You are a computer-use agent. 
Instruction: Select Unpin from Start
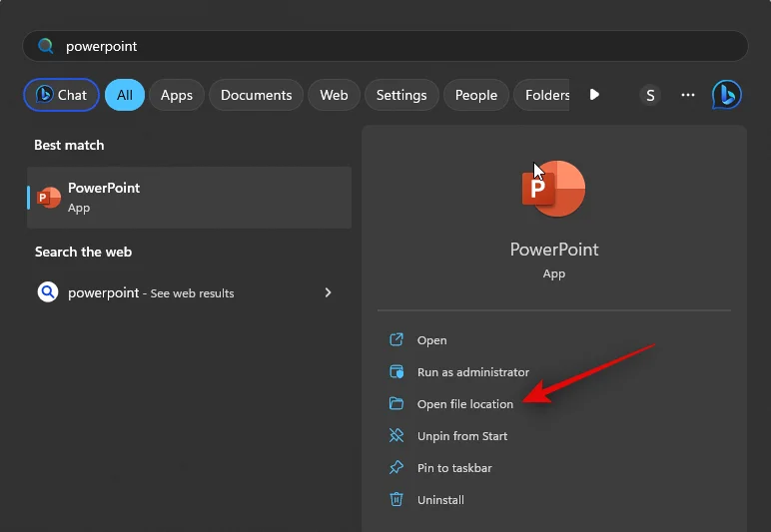click(x=461, y=436)
